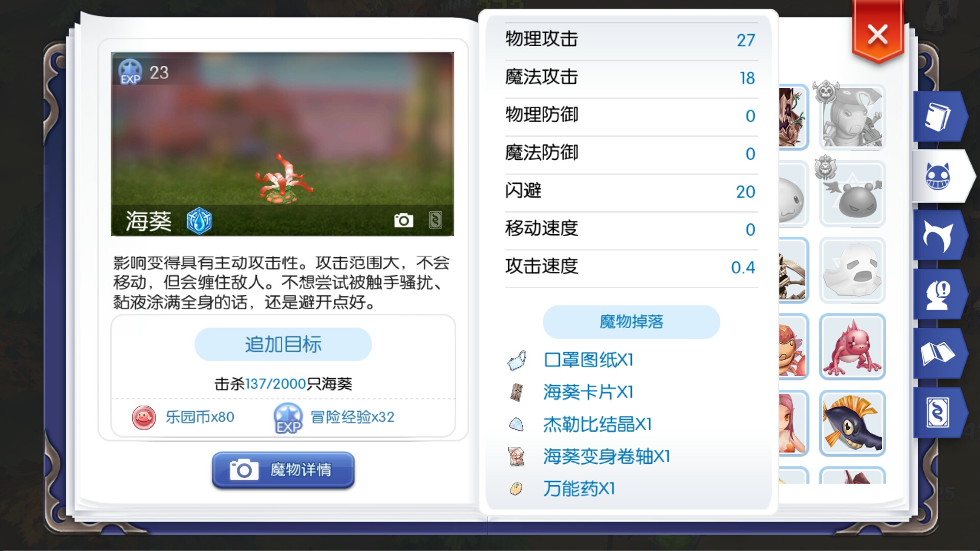The height and width of the screenshot is (551, 980).
Task: Click the 追加目标 button
Action: (283, 344)
